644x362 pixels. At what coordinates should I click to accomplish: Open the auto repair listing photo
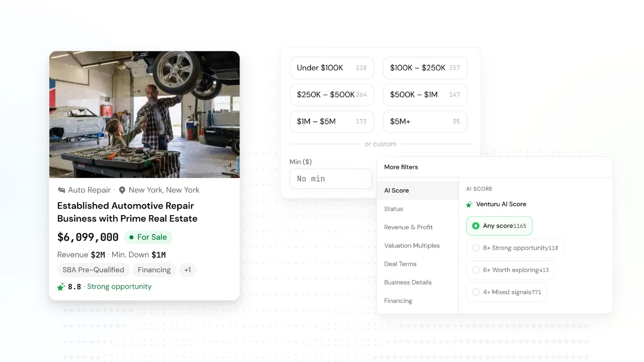click(x=144, y=114)
